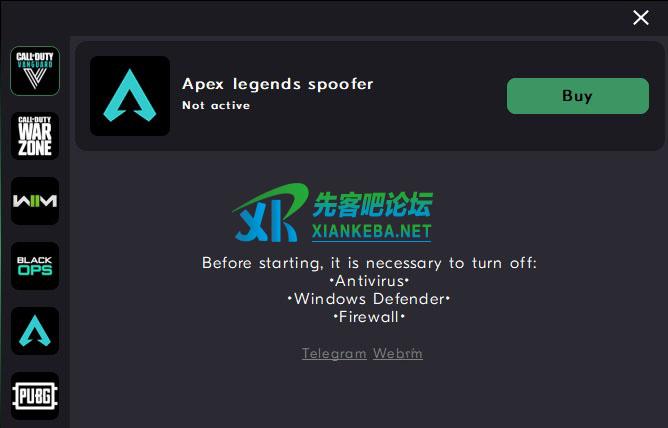Click the 'Not active' status label
The image size is (668, 428).
click(x=216, y=105)
